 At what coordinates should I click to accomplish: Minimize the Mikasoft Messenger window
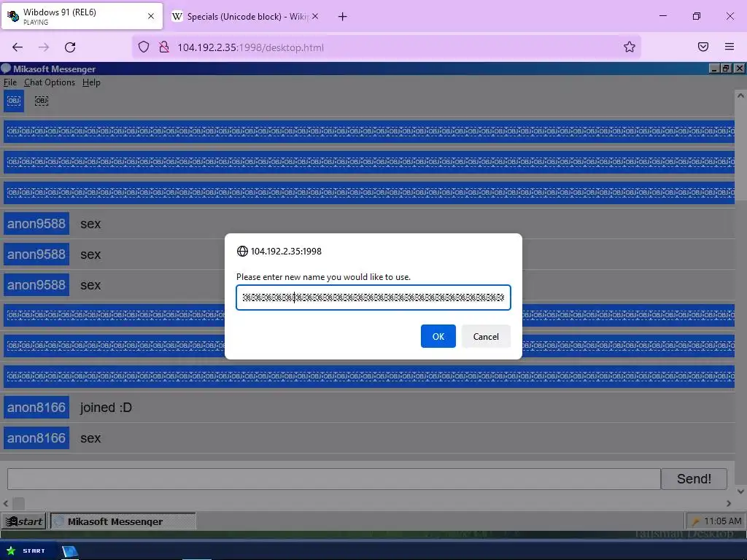(x=713, y=69)
